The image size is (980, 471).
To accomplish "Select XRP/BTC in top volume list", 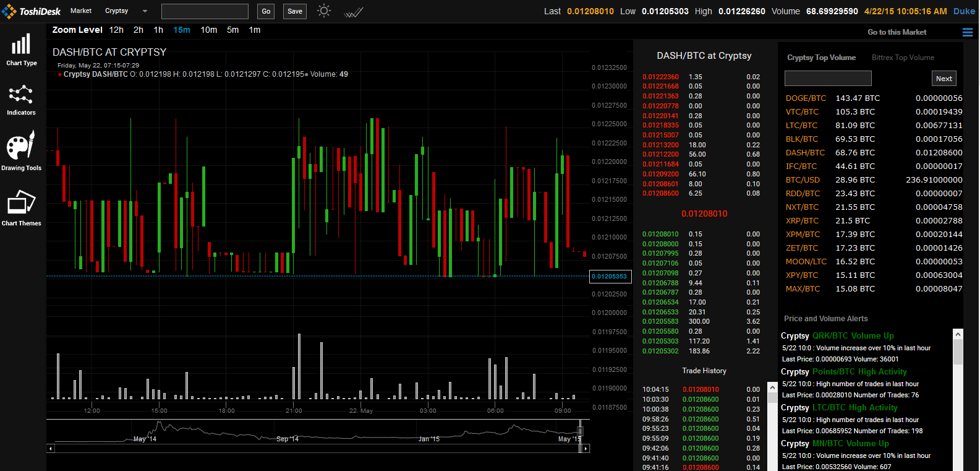I will [x=802, y=221].
